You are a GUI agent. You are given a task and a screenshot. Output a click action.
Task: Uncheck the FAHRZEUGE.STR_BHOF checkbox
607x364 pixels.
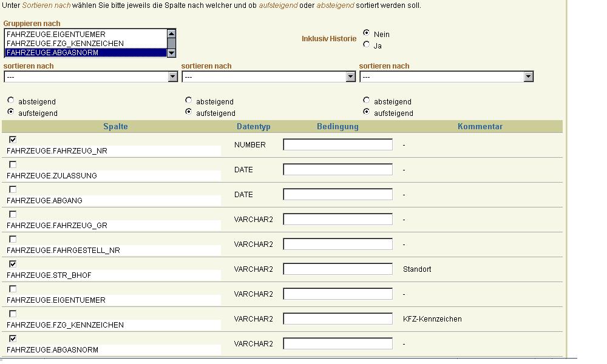point(13,264)
